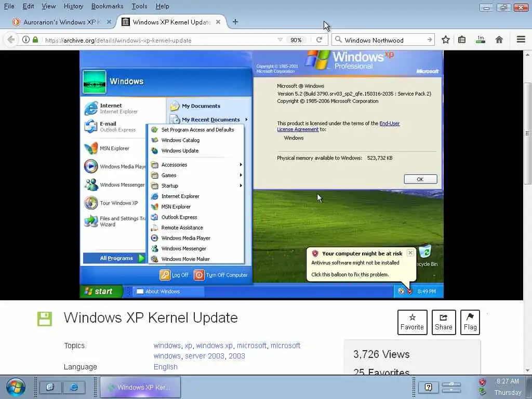Select the Windows XP Kernel Update tab

pos(171,22)
